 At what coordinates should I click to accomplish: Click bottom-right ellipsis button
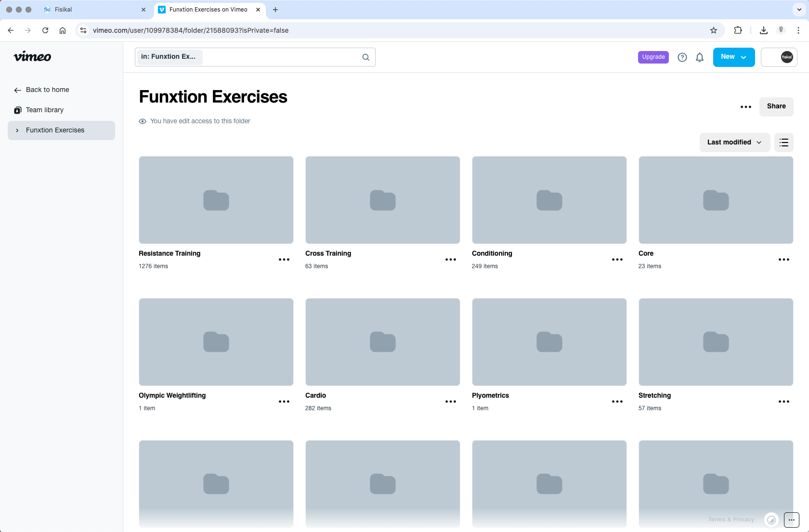click(792, 520)
